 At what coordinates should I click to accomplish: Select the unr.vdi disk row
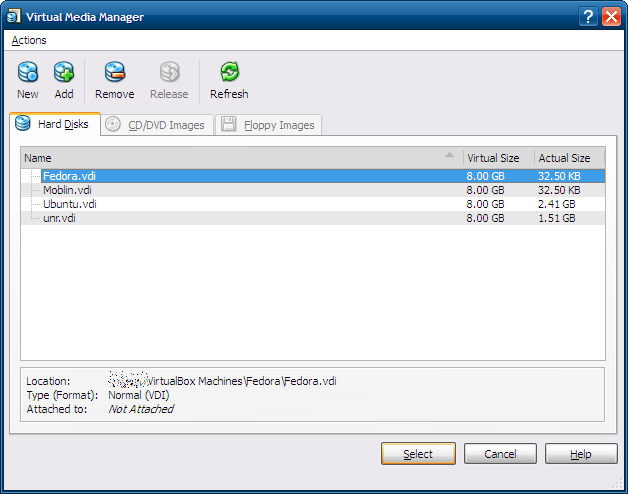313,218
